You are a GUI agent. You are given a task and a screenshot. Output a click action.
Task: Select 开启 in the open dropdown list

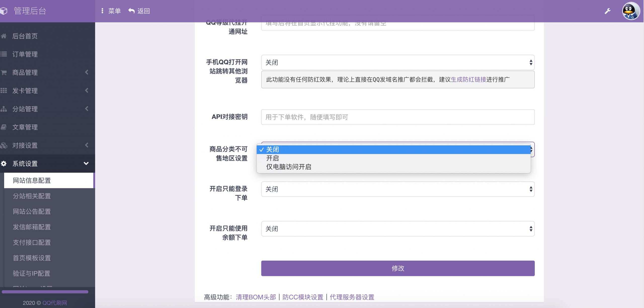[272, 158]
